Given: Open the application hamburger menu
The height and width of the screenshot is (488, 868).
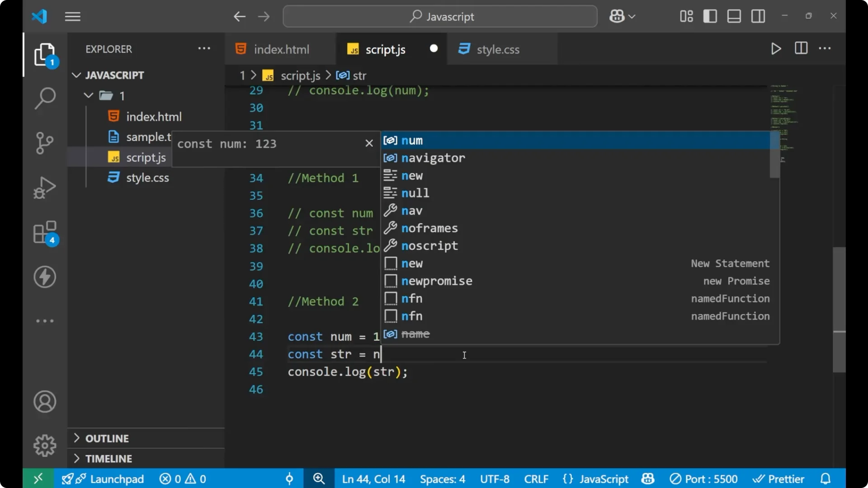Looking at the screenshot, I should point(72,16).
